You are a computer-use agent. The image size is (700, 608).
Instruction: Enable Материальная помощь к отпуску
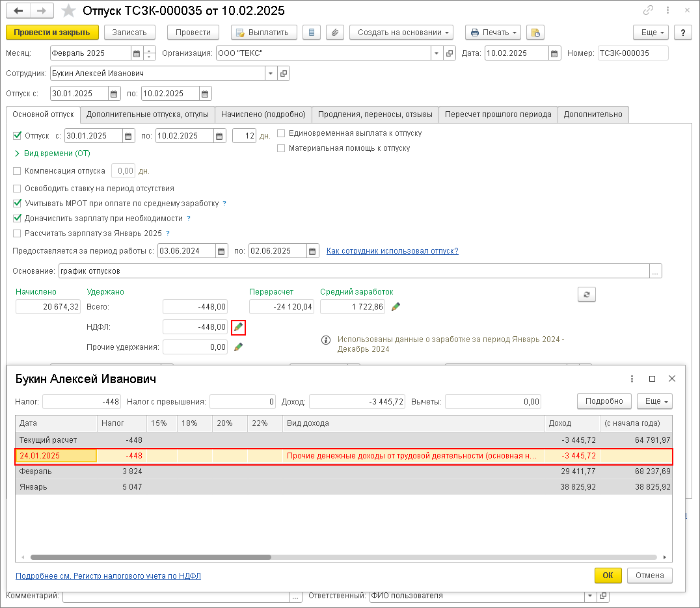[281, 148]
